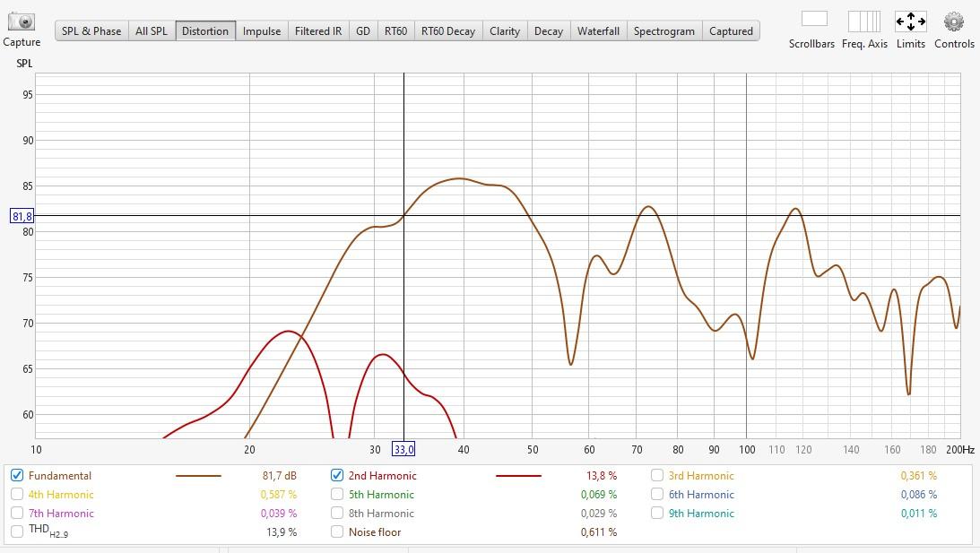The image size is (980, 553).
Task: Select the Spectrogram tab
Action: click(663, 30)
